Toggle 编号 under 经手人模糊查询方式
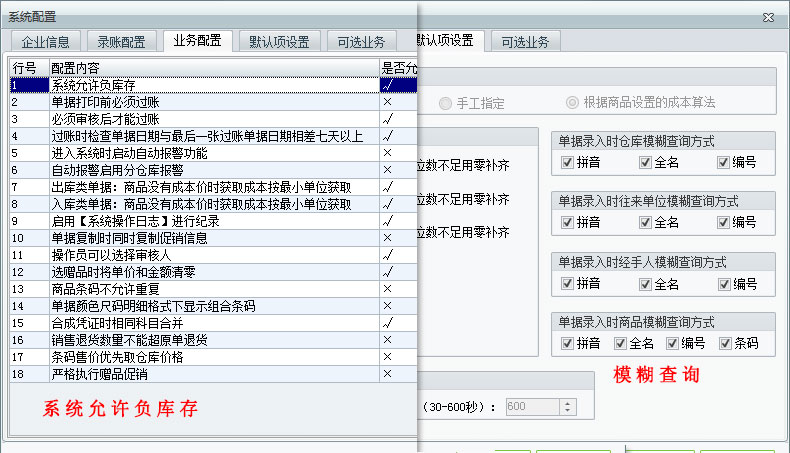790x453 pixels. [724, 284]
